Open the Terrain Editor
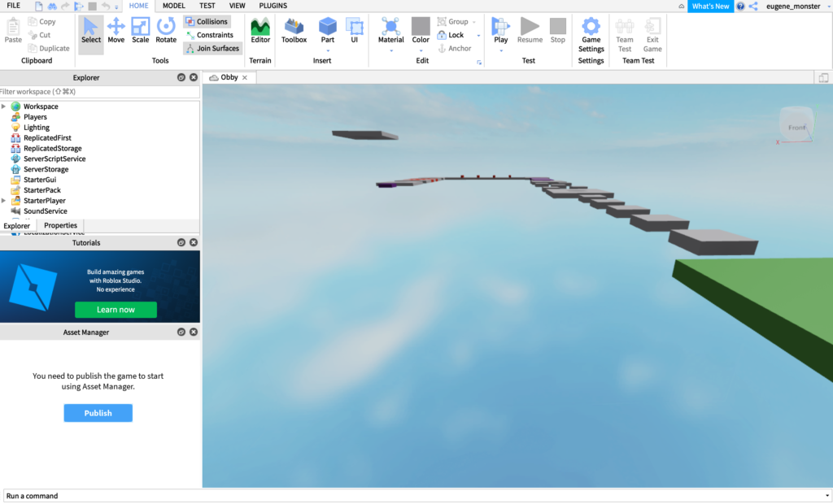The width and height of the screenshot is (833, 504). click(x=260, y=31)
